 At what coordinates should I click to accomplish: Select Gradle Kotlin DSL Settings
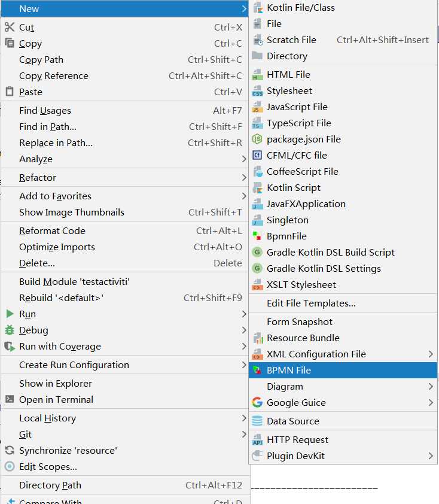[343, 268]
